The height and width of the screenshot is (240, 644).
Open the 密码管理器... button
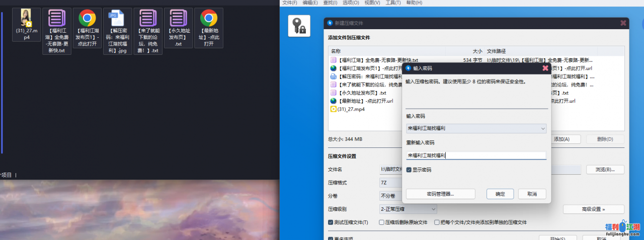[440, 194]
